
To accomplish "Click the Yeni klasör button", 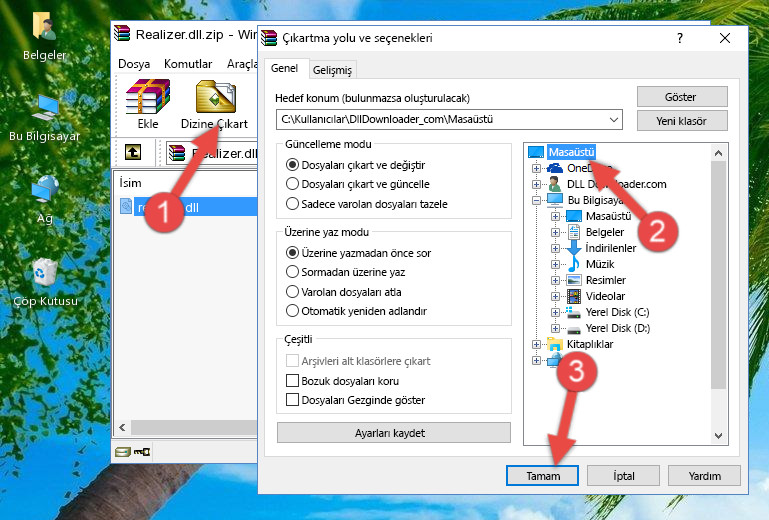I will 682,121.
